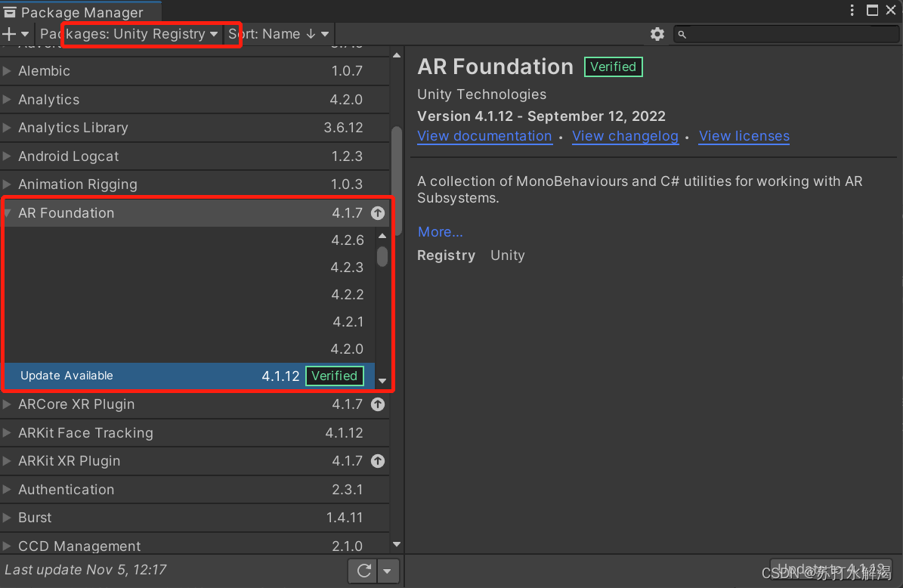The width and height of the screenshot is (903, 588).
Task: Open the refresh options dropdown arrow
Action: [x=388, y=571]
